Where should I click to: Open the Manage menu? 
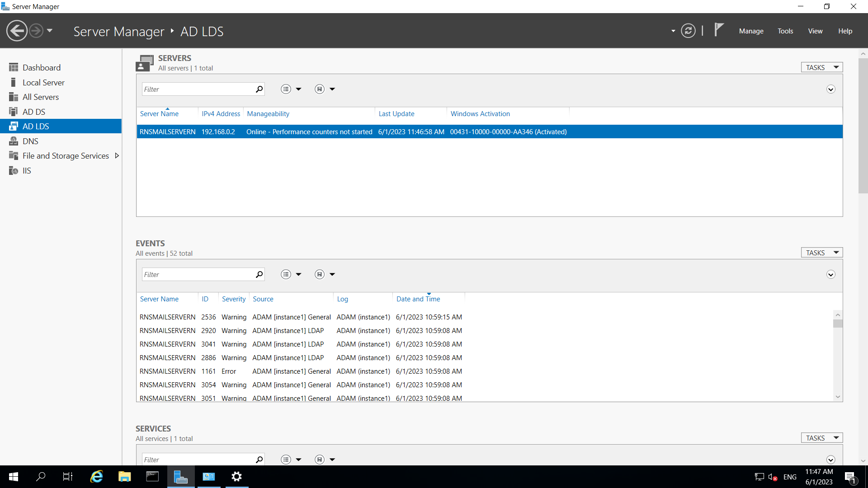tap(751, 31)
